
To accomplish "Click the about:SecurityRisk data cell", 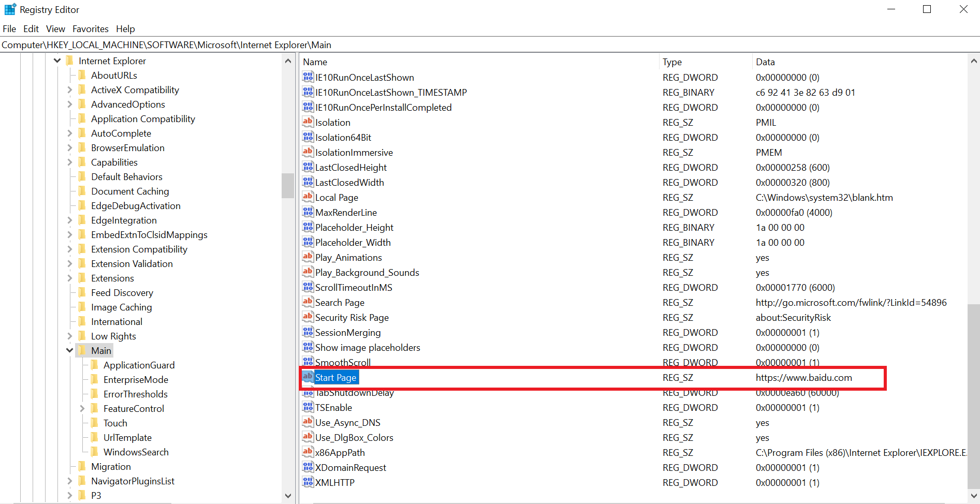I will pyautogui.click(x=793, y=317).
